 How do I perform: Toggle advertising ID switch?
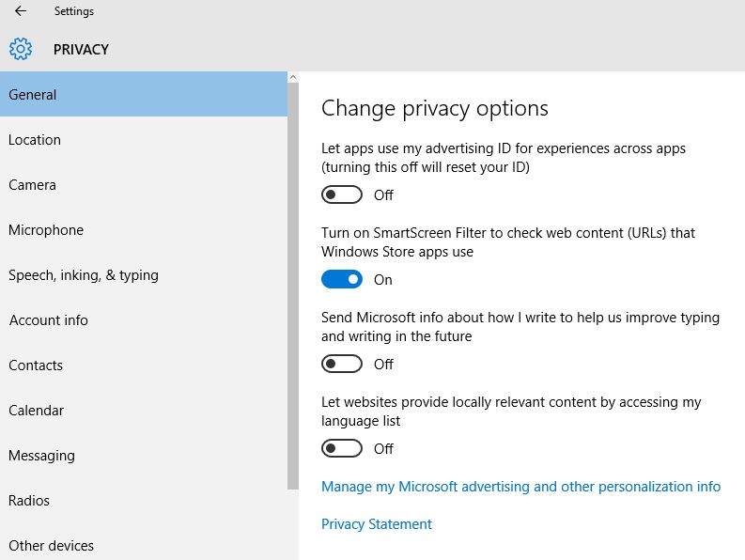pos(342,194)
